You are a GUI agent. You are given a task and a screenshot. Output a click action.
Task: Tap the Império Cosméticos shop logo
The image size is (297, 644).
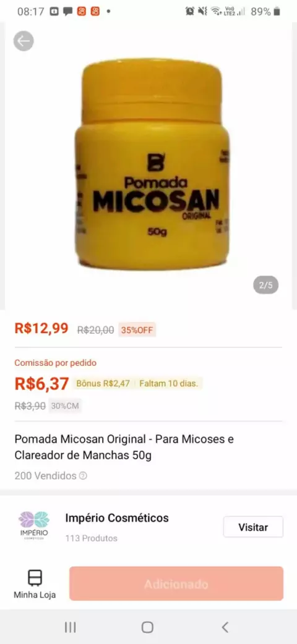coord(34,525)
